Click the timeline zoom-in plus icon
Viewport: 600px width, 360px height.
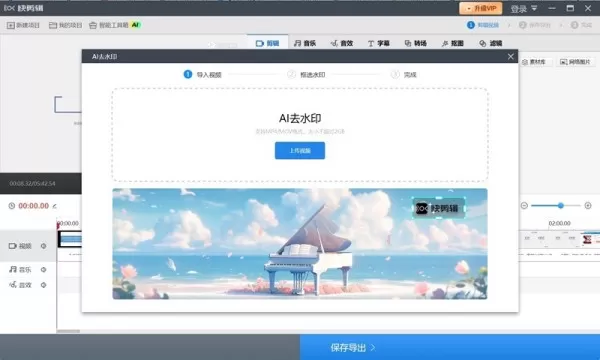pos(588,206)
